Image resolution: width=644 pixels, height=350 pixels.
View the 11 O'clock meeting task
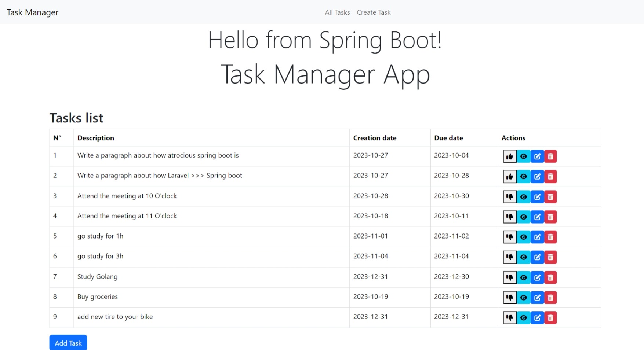coord(524,217)
